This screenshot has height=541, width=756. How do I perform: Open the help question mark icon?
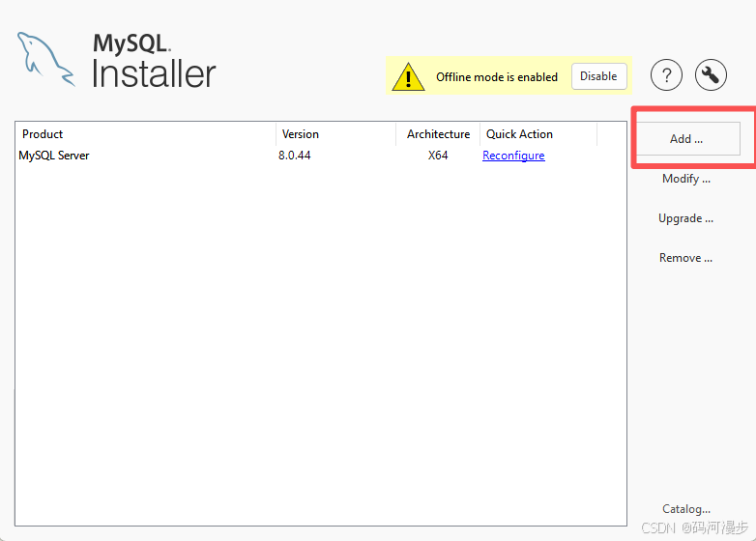(666, 75)
